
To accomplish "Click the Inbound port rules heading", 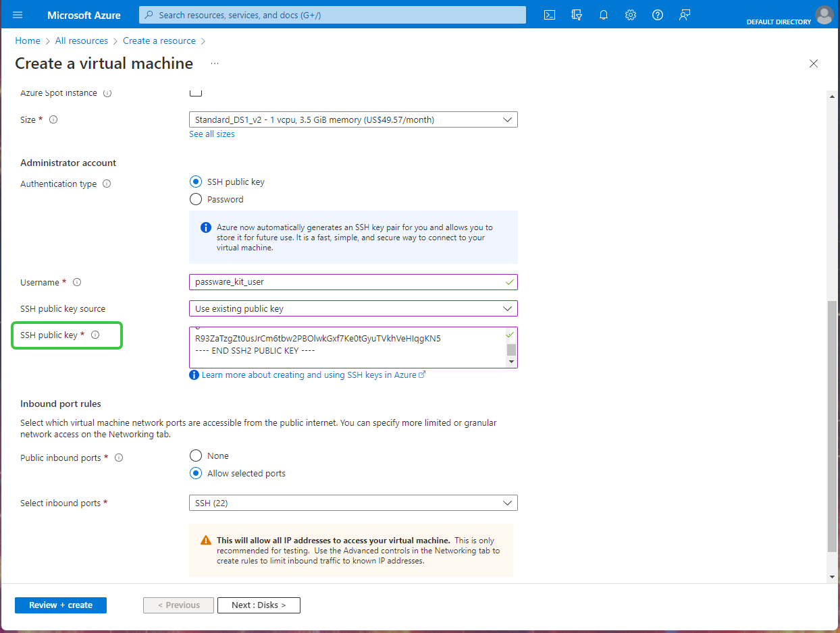I will pos(61,404).
